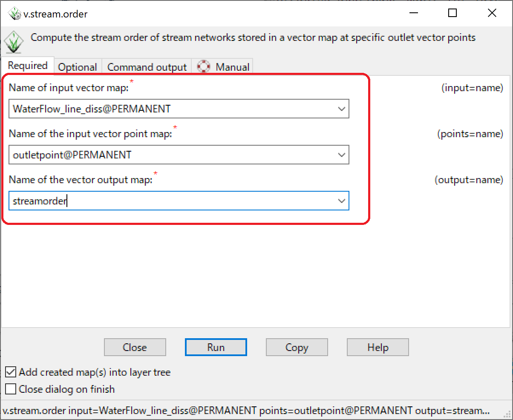
Task: Open the Command output tab
Action: (x=147, y=67)
